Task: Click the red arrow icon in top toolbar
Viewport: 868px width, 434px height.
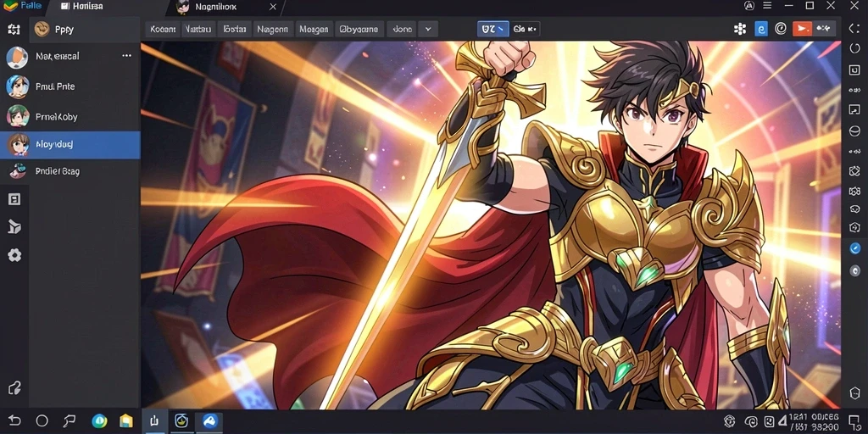Action: pyautogui.click(x=802, y=29)
